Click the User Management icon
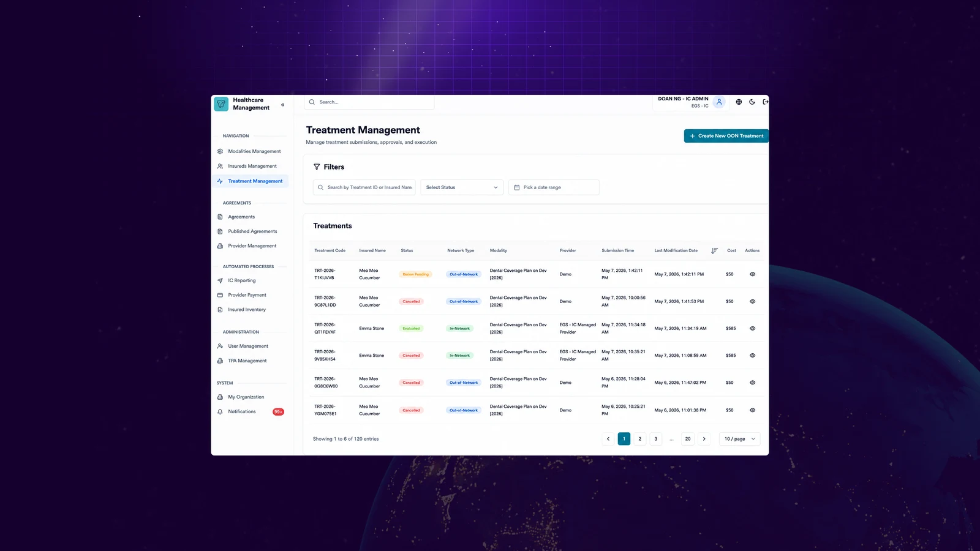 (220, 346)
